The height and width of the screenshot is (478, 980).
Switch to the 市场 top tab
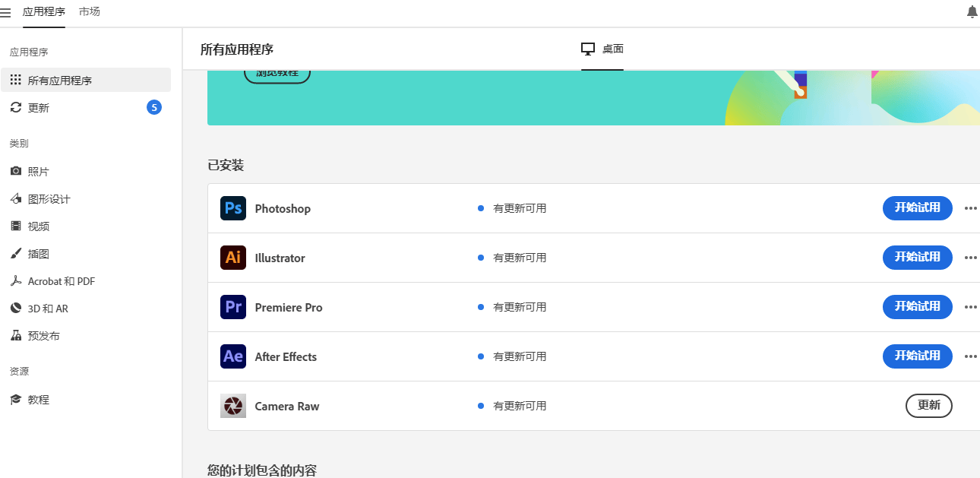[90, 12]
